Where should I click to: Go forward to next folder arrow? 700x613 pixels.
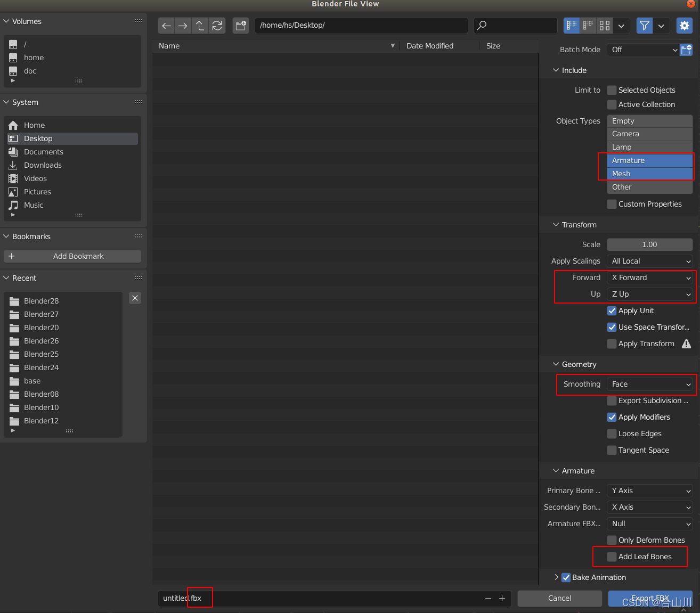click(183, 26)
